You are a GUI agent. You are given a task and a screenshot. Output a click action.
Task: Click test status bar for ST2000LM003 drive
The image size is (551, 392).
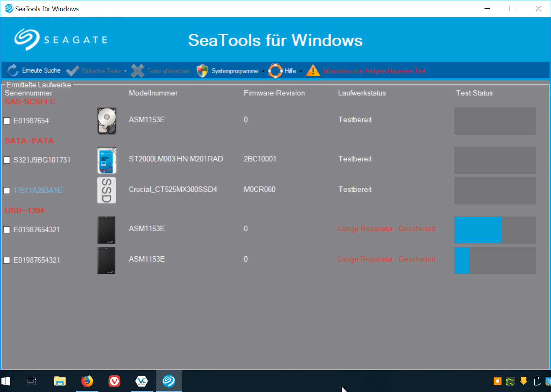[495, 160]
